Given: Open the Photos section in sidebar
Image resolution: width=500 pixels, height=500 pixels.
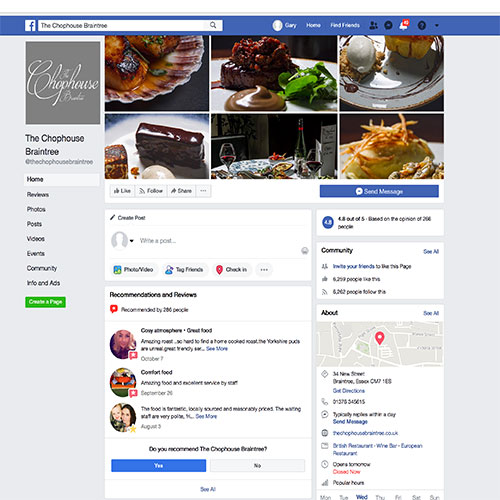Looking at the screenshot, I should coord(36,209).
